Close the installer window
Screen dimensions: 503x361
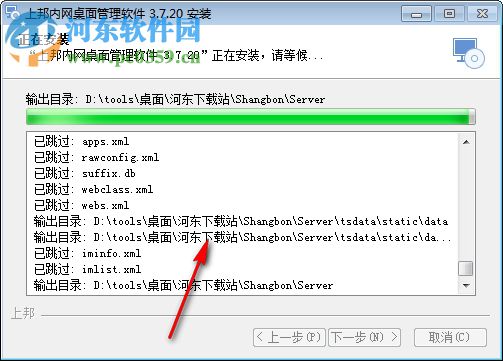coord(482,14)
